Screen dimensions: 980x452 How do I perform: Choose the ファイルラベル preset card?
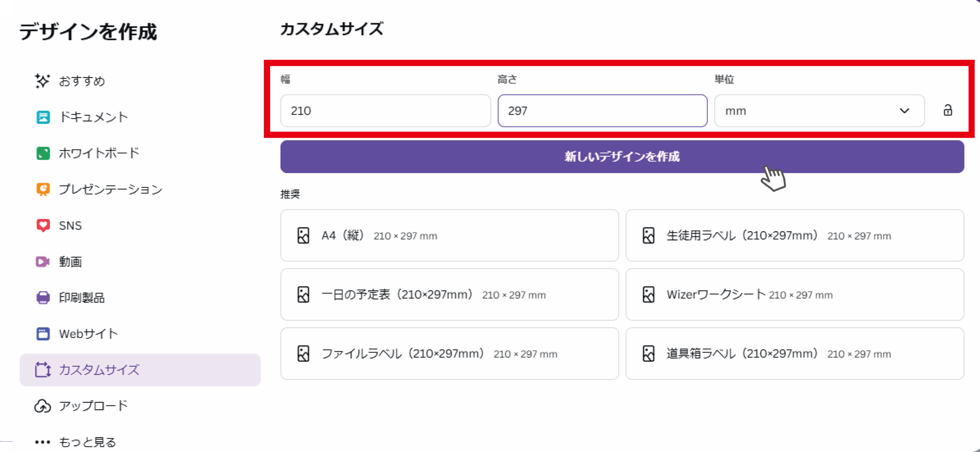449,354
